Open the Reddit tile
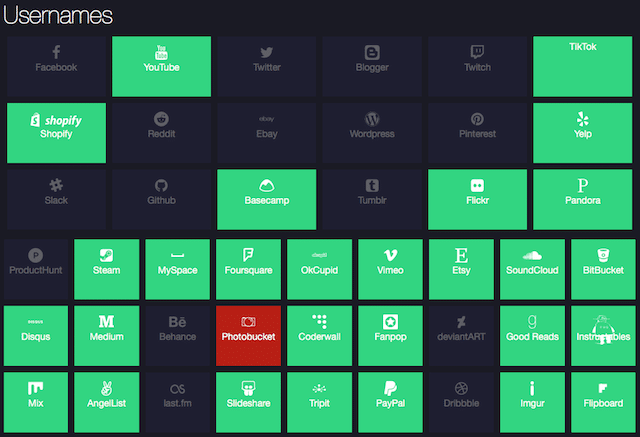Screen dimensions: 640x437 coord(162,133)
